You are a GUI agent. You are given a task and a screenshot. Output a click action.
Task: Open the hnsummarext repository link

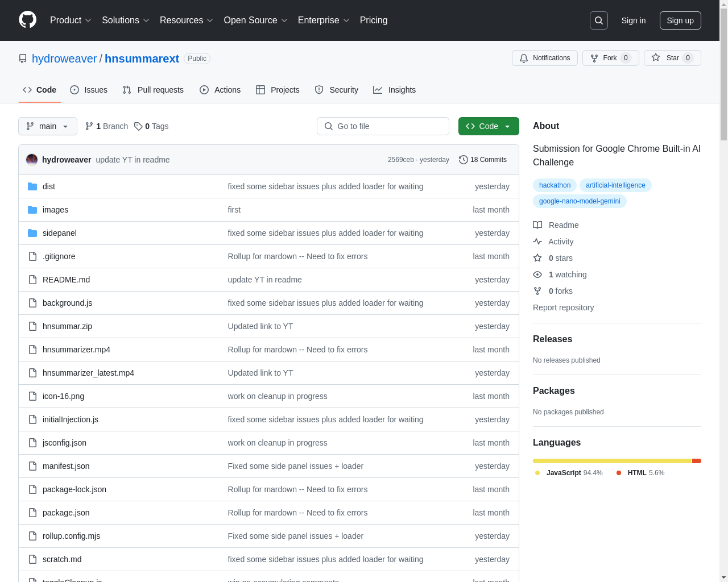click(142, 59)
